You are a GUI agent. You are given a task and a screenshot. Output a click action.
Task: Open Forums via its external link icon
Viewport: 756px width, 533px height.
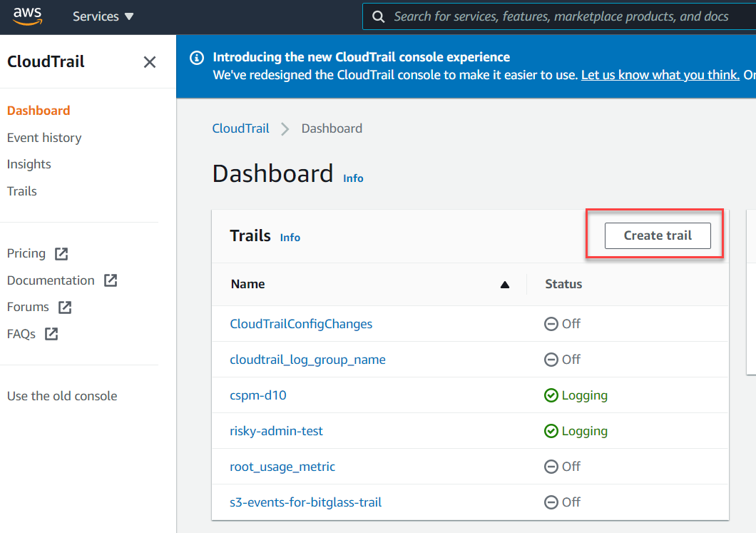(65, 307)
